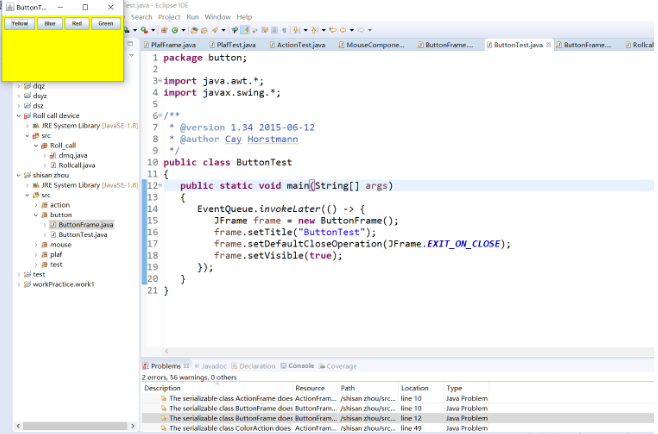
Task: Collapse the shisan zhou project node
Action: 18,175
